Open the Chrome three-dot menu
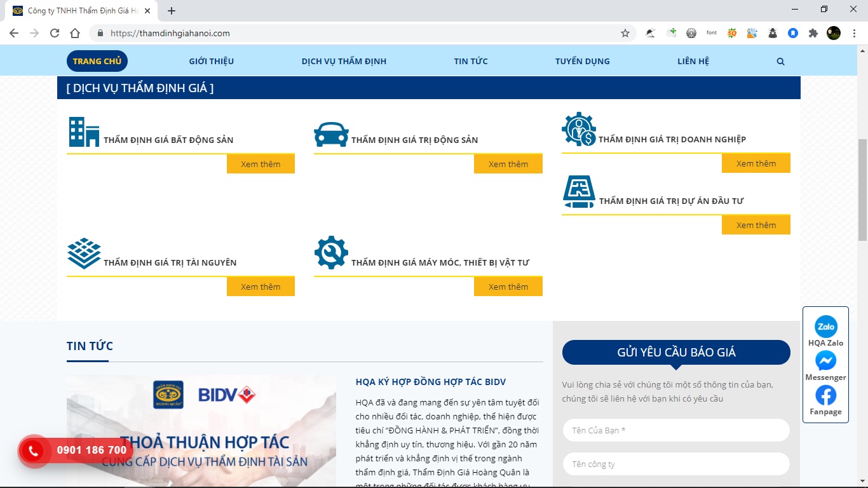This screenshot has width=868, height=488. (x=854, y=33)
